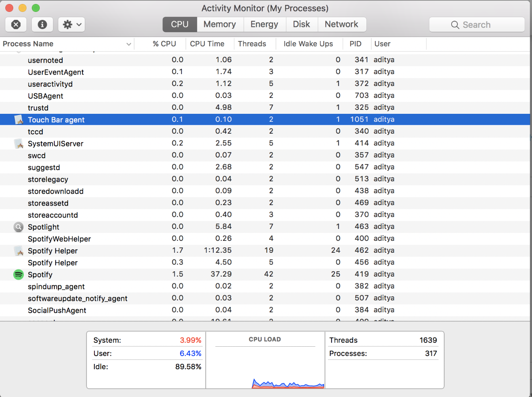
Task: Click the Spotlight magnifier icon
Action: pyautogui.click(x=19, y=227)
